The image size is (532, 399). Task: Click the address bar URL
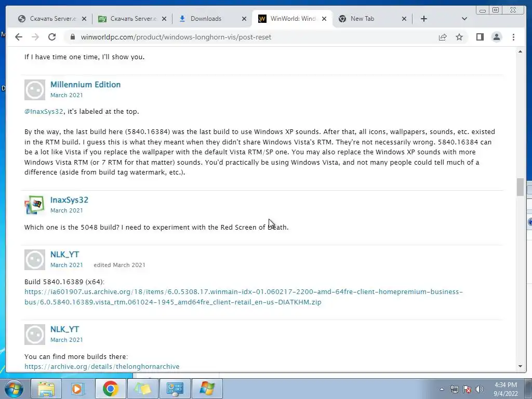pos(176,37)
